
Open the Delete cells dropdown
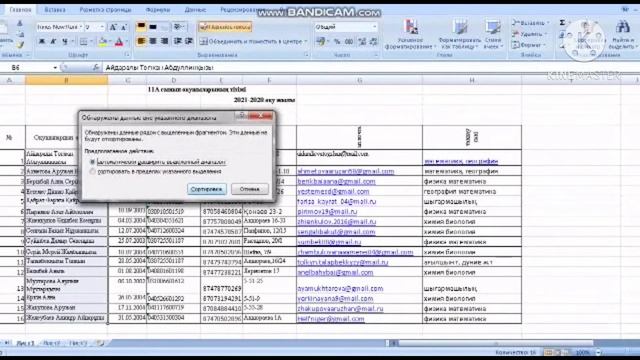point(529,34)
